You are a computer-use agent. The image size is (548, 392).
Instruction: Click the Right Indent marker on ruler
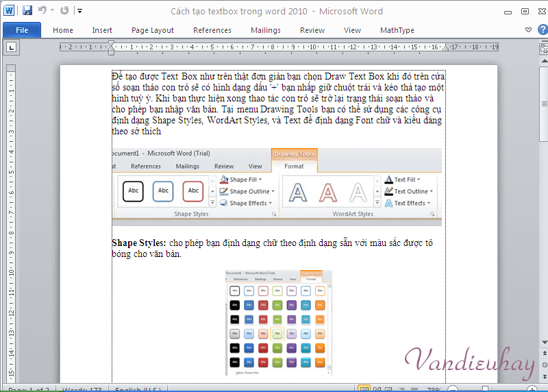pos(446,48)
